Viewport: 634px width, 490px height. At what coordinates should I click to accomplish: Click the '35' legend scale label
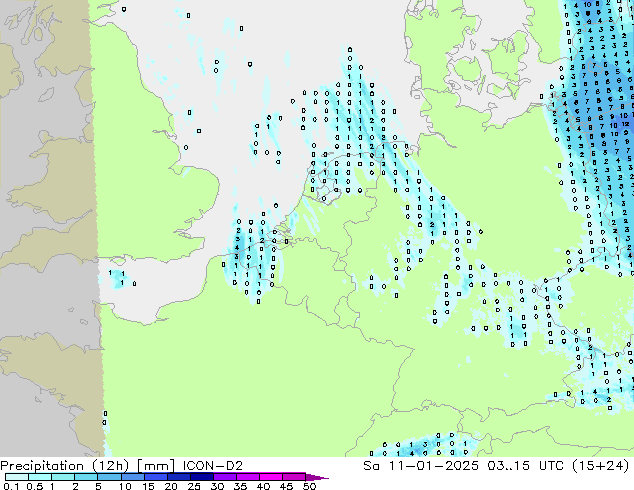point(240,486)
